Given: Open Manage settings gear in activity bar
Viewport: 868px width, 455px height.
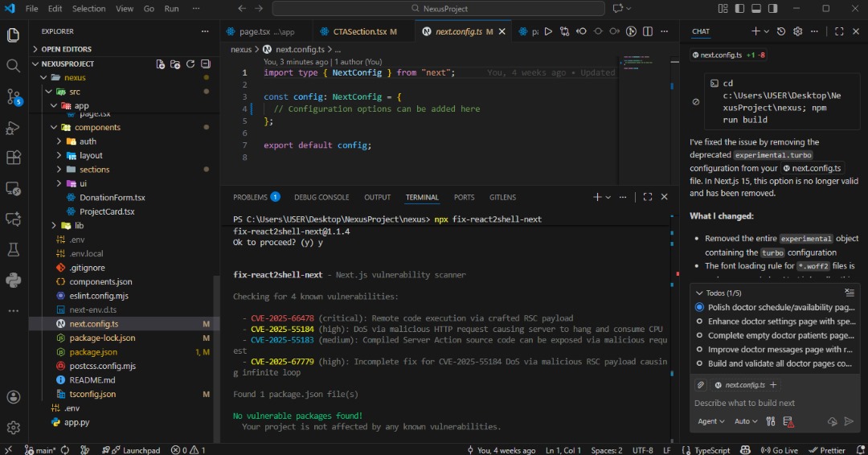Looking at the screenshot, I should tap(14, 428).
